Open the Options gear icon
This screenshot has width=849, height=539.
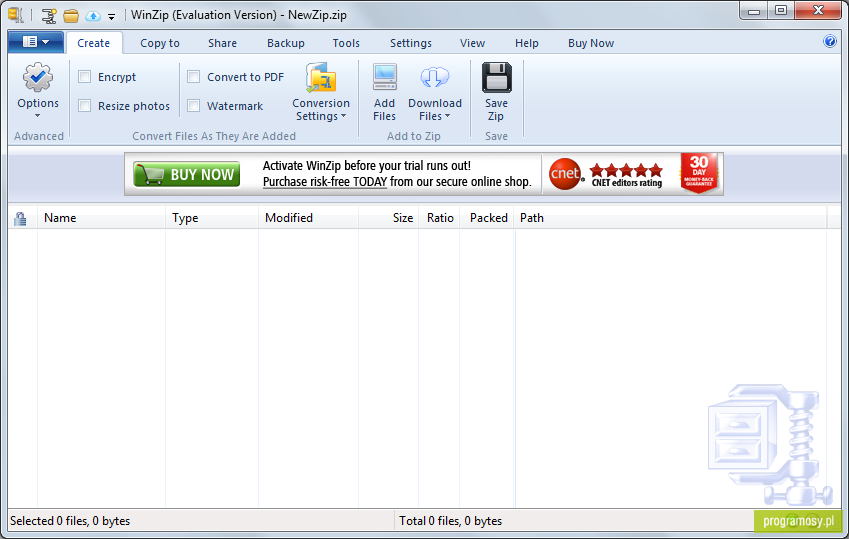(x=38, y=77)
